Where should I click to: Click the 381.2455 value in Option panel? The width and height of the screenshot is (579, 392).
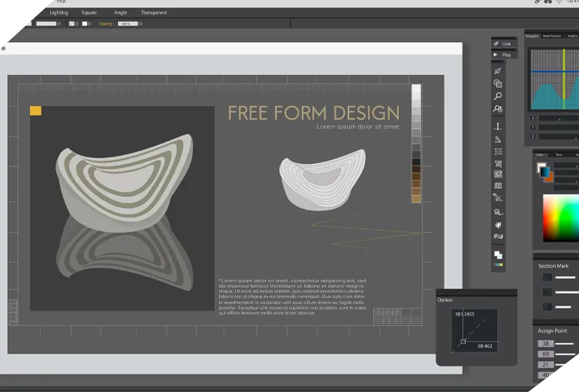[x=465, y=314]
